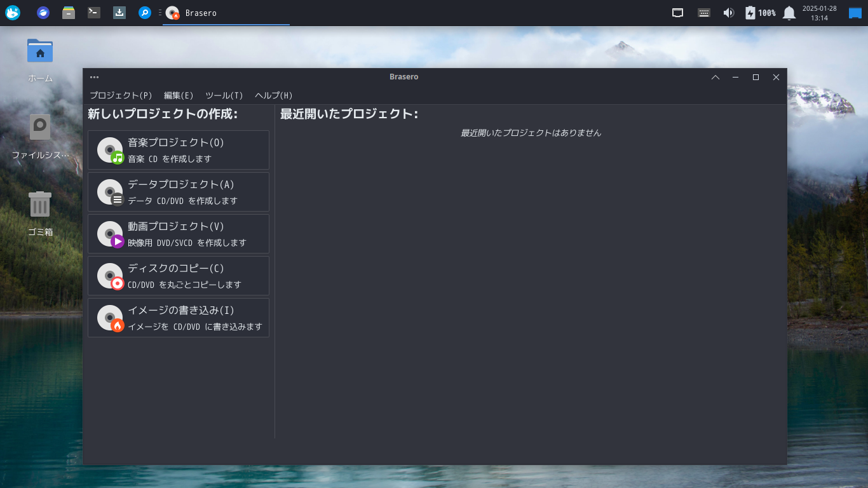Open a new 音楽プロジェクト (audio project)
Viewport: 868px width, 488px height.
pyautogui.click(x=178, y=150)
